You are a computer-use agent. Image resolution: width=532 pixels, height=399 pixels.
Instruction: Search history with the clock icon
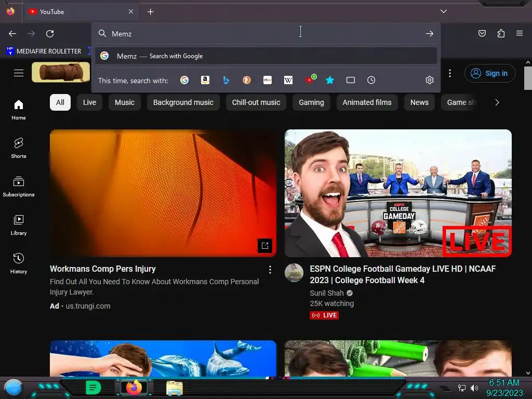click(x=371, y=80)
